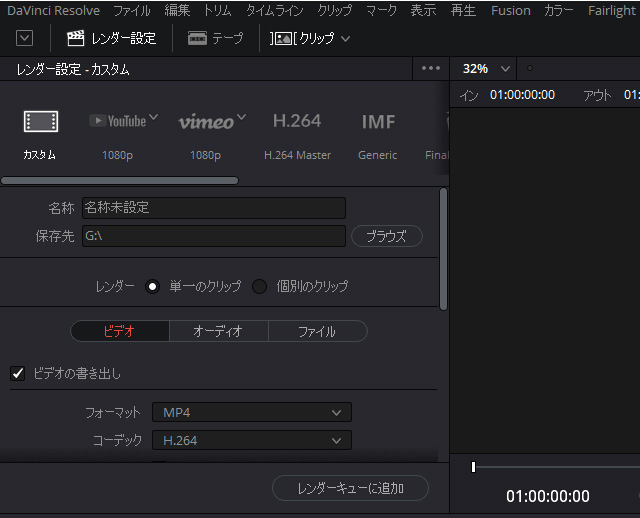Switch to the オーディオ tab
The width and height of the screenshot is (640, 518).
click(x=218, y=331)
